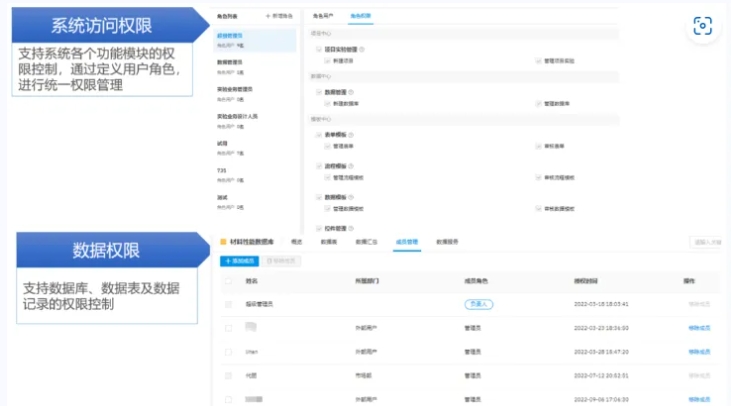
Task: Click the help icon beside 项目实验管理
Action: 362,49
